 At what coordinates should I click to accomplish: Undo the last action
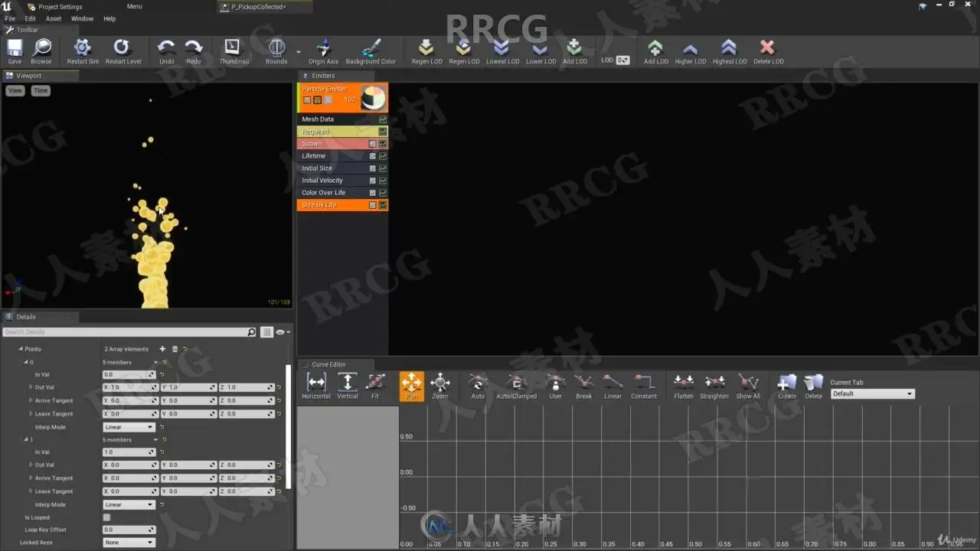166,51
